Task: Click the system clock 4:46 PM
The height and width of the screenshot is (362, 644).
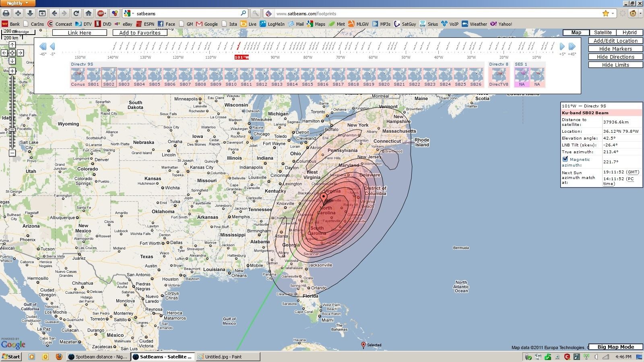Action: [623, 357]
